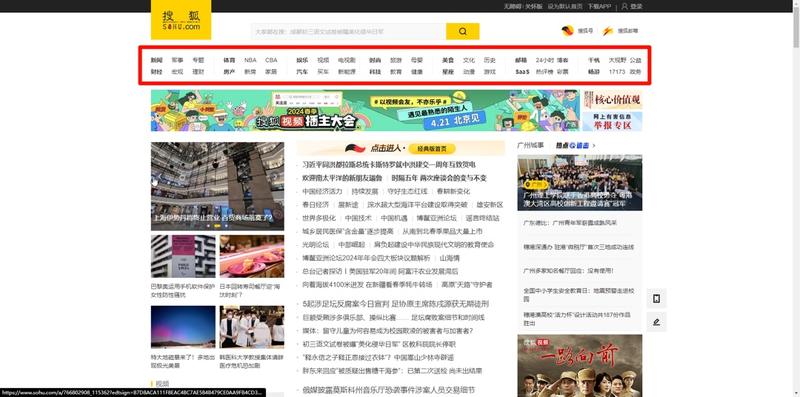
Task: Click 设为默认首页 in top bar
Action: coord(565,7)
